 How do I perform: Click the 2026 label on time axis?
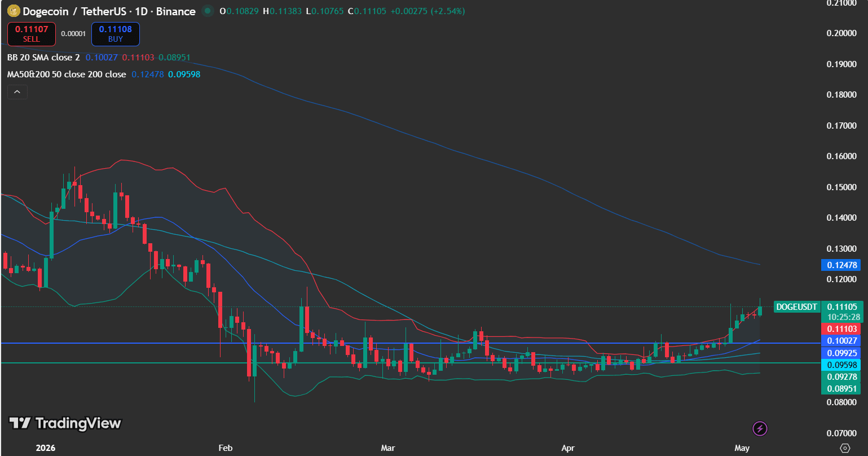click(x=45, y=448)
